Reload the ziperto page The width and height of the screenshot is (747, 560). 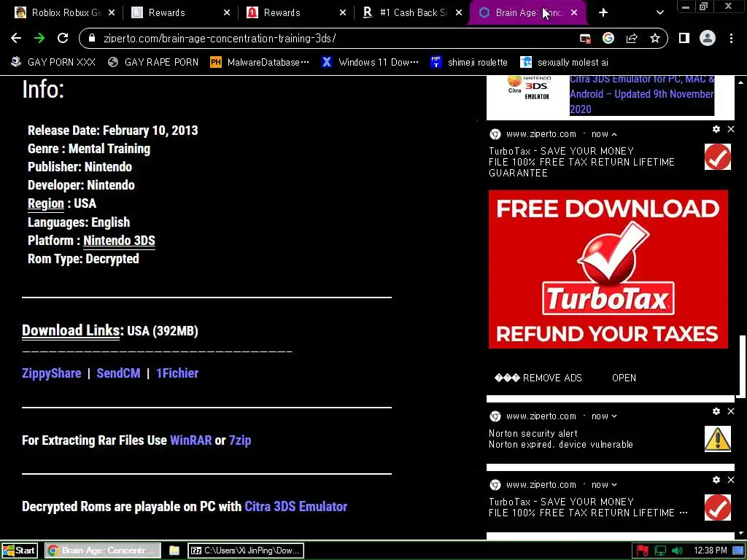(x=63, y=38)
